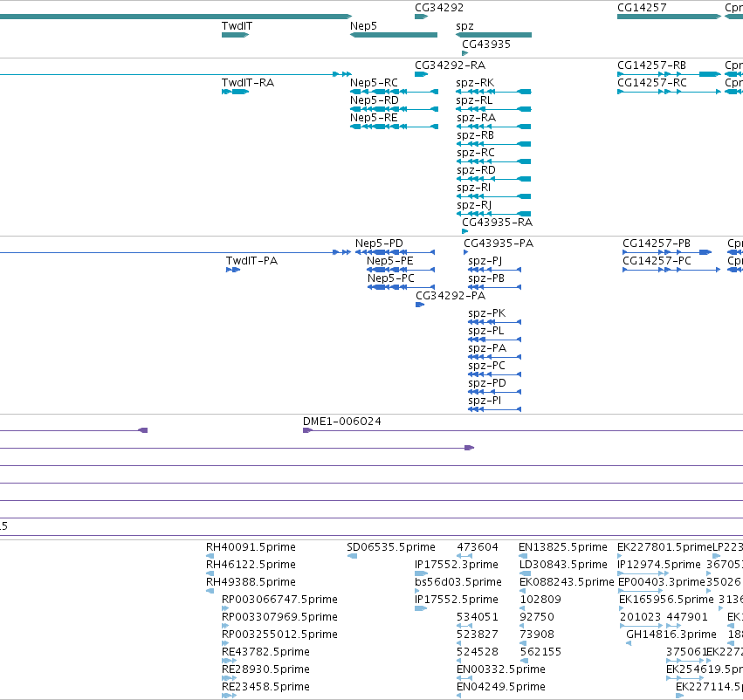Click EST EN04249.5prime
Viewport: 743px width, 700px height.
501,687
